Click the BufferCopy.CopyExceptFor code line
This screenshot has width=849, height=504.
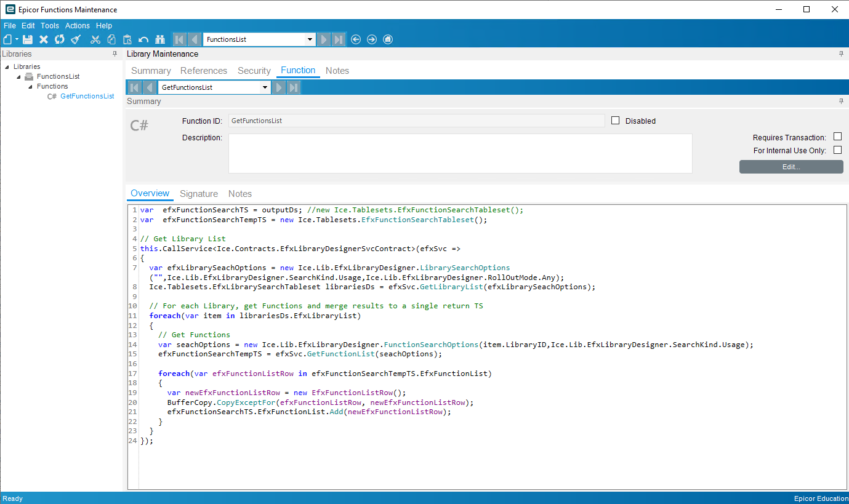(x=320, y=402)
